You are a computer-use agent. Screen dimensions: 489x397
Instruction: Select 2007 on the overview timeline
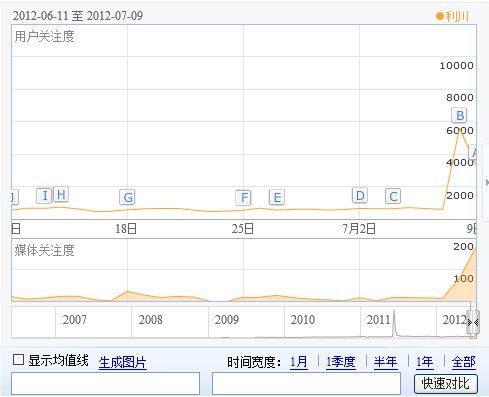[75, 320]
